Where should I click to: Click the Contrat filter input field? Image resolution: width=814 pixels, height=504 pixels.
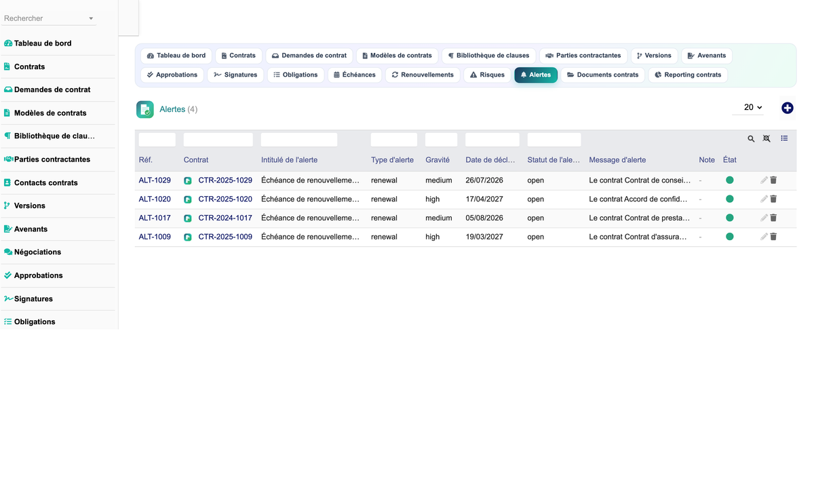218,140
